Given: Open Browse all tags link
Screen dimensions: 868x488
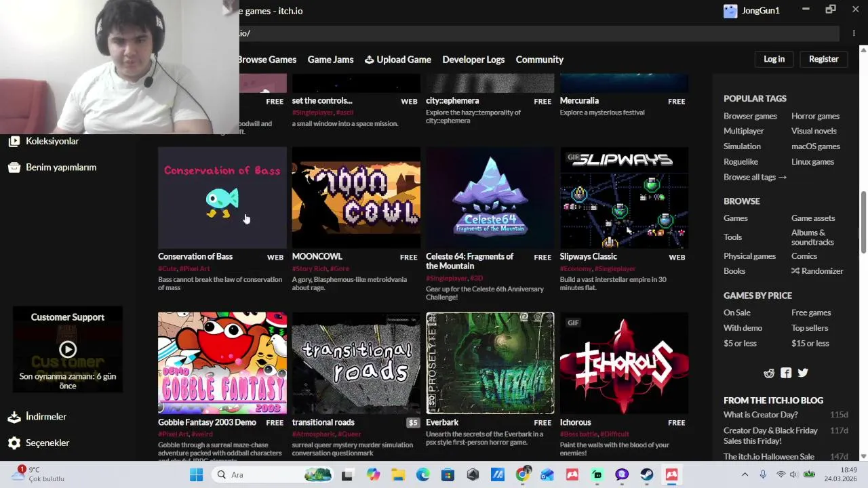Looking at the screenshot, I should (x=755, y=177).
